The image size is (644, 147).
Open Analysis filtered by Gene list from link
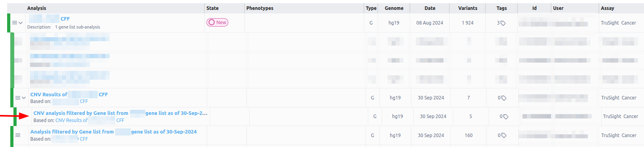[x=114, y=132]
